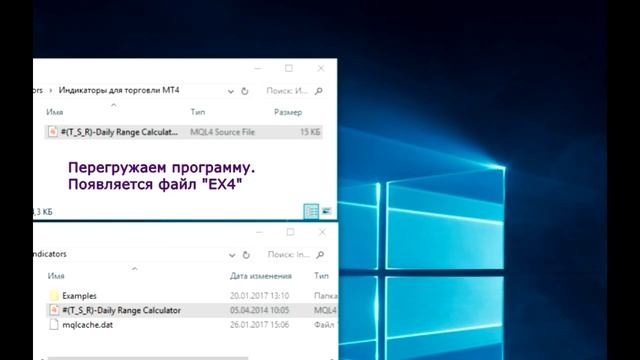Click the Examples folder icon
This screenshot has height=360, width=640.
coord(53,296)
